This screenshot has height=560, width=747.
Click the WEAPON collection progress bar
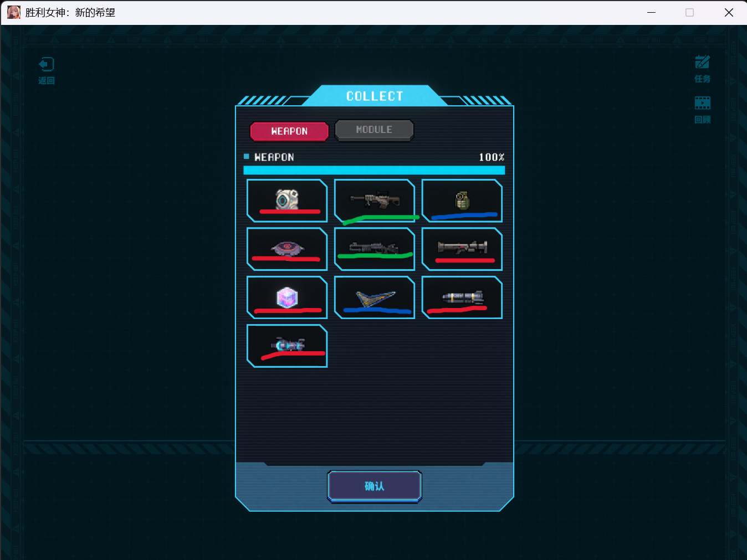point(374,170)
